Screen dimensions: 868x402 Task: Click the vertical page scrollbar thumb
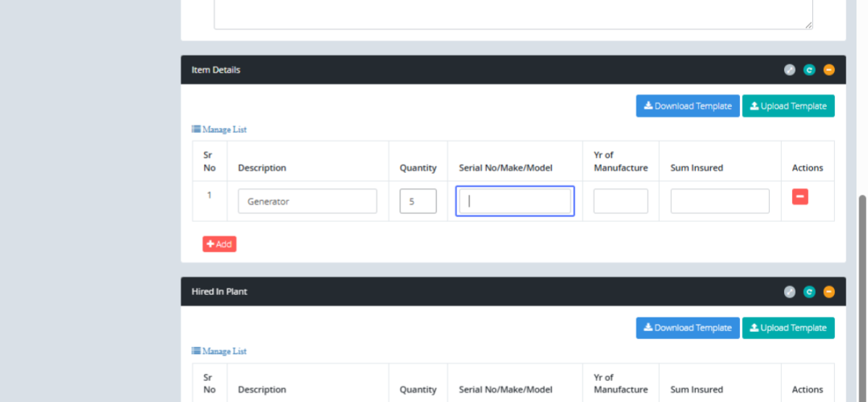pyautogui.click(x=862, y=296)
